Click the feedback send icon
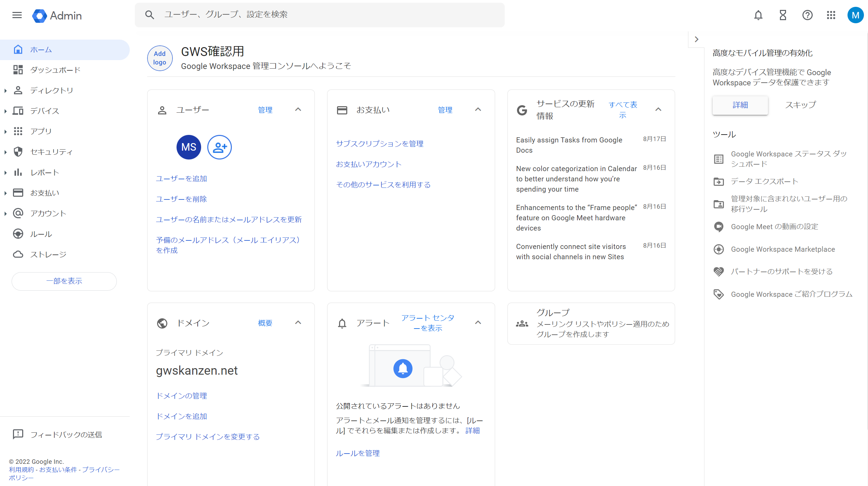Image resolution: width=868 pixels, height=486 pixels. (18, 434)
